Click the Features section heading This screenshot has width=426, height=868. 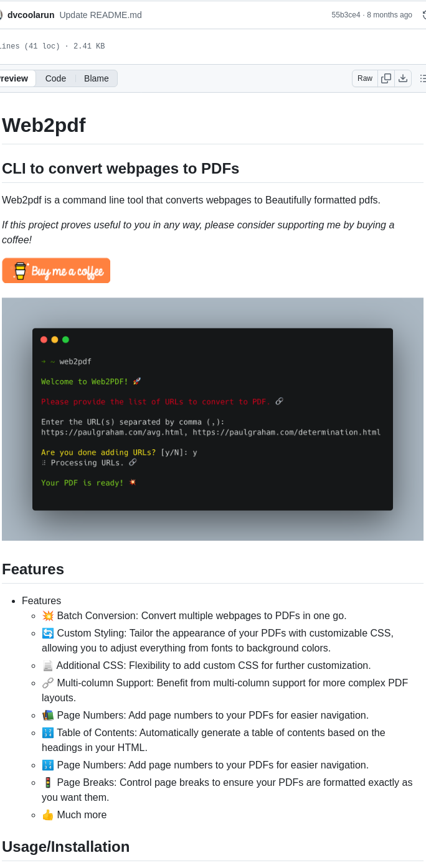click(x=33, y=569)
